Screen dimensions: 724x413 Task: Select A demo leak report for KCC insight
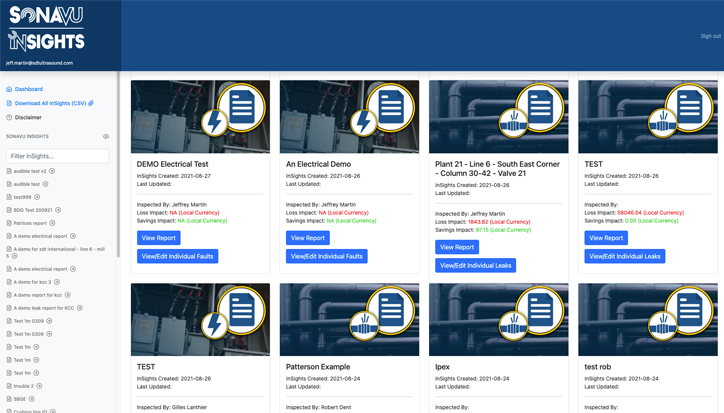[x=43, y=308]
